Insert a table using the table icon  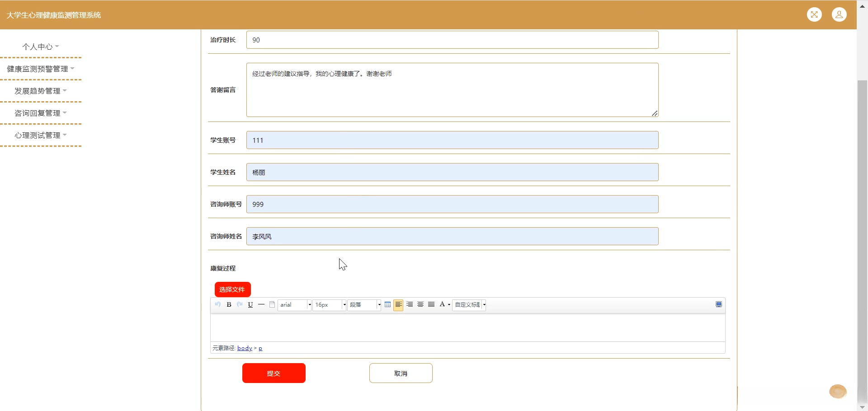point(387,305)
